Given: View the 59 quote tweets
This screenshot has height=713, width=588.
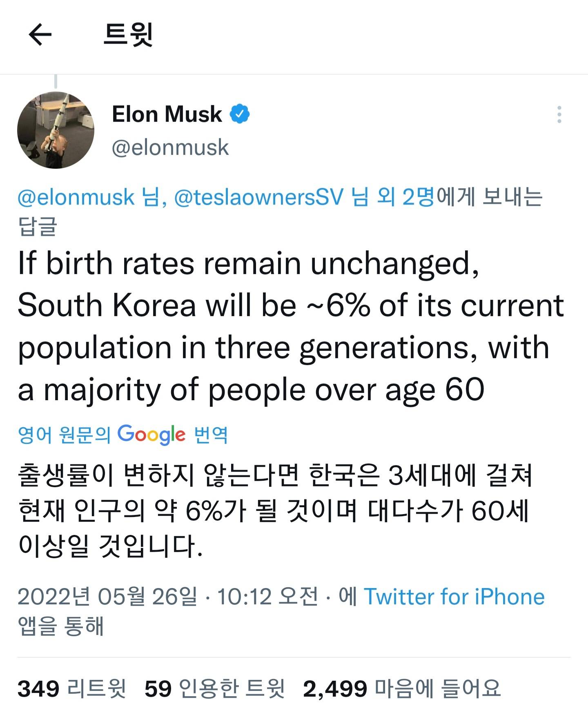Looking at the screenshot, I should pos(214,688).
